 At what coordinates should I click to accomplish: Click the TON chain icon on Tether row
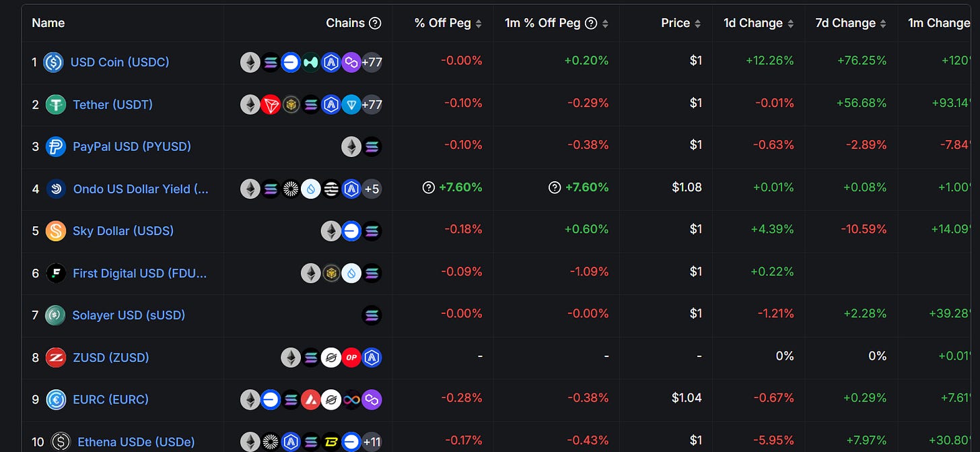click(x=351, y=104)
